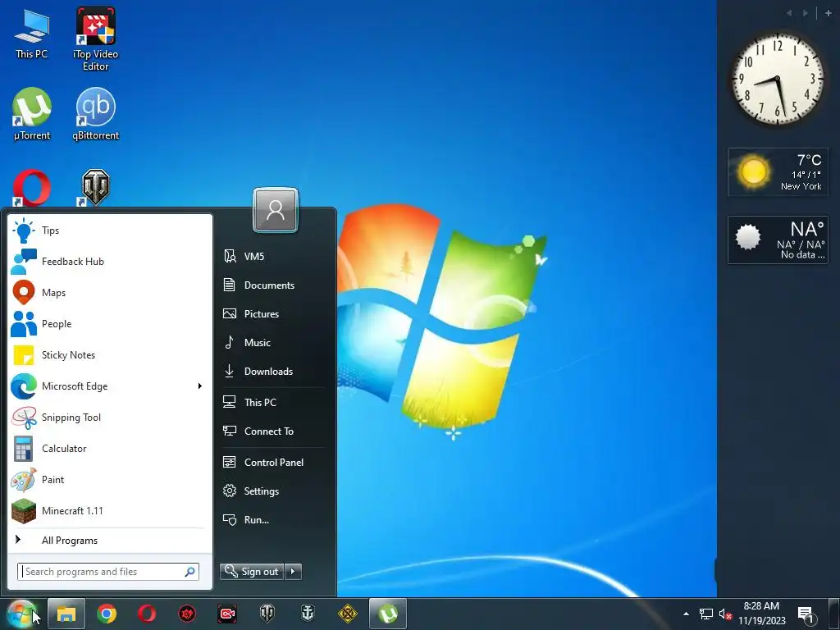Select µTorrent desktop shortcut
The image size is (840, 630).
(x=32, y=113)
